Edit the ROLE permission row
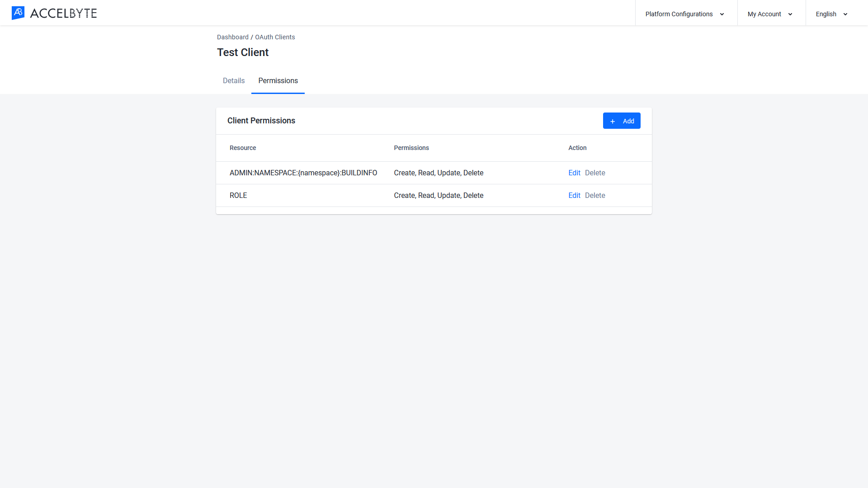Image resolution: width=868 pixels, height=488 pixels. (574, 196)
